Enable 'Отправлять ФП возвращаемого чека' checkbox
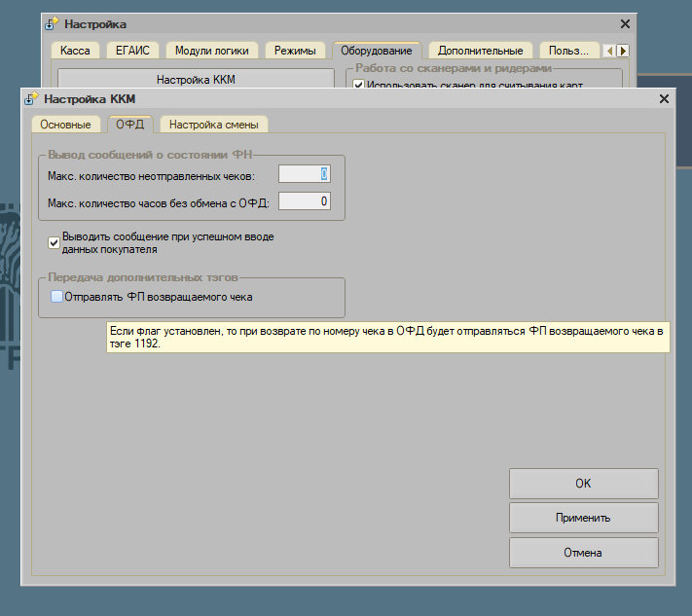 (x=56, y=297)
